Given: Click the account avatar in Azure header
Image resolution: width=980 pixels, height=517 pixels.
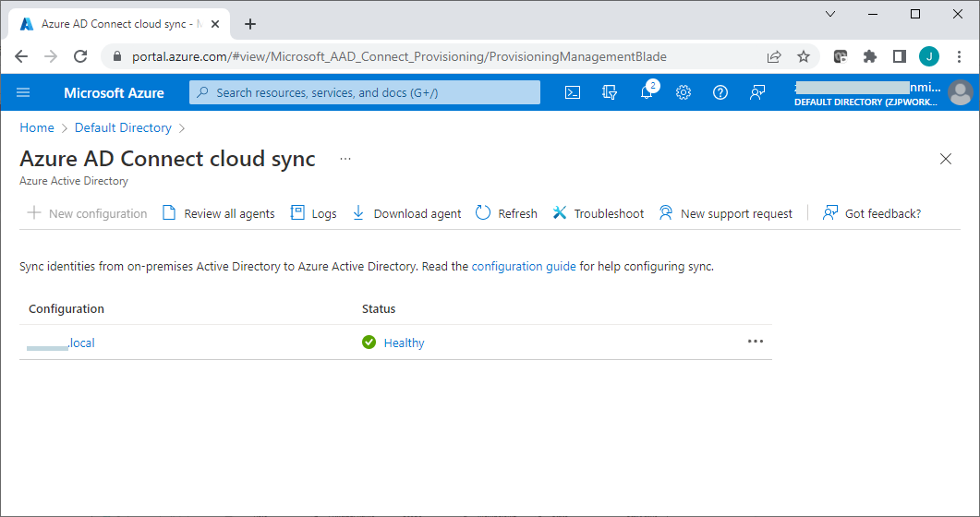Looking at the screenshot, I should tap(961, 92).
